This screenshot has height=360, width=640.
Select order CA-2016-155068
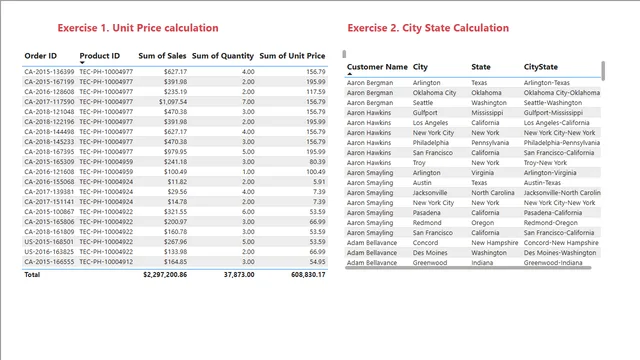point(49,182)
